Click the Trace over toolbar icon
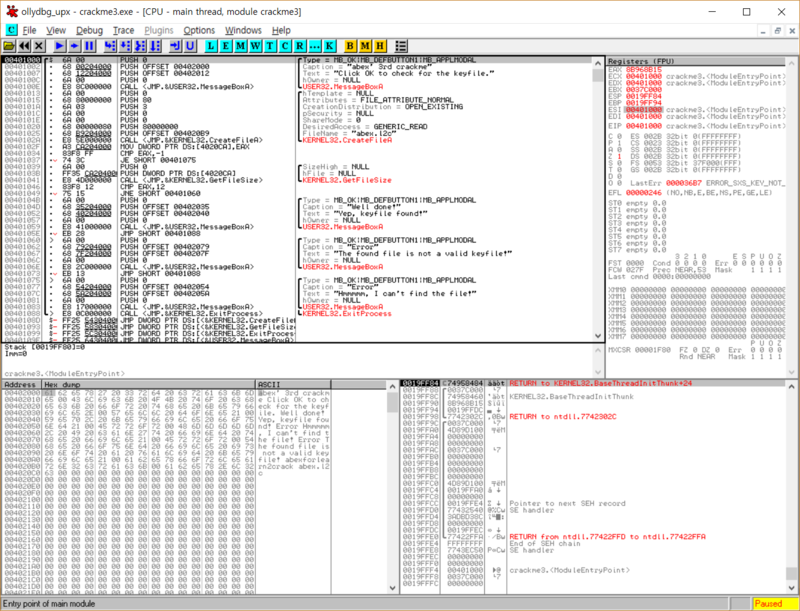This screenshot has width=800, height=611. pyautogui.click(x=155, y=46)
